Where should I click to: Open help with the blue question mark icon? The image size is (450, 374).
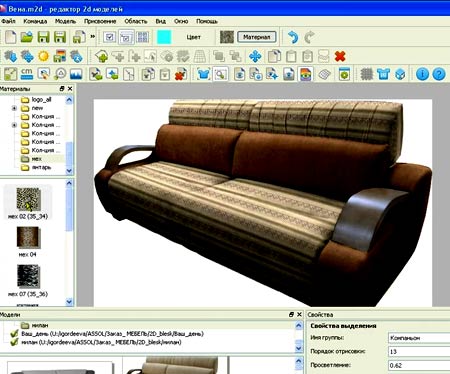439,74
